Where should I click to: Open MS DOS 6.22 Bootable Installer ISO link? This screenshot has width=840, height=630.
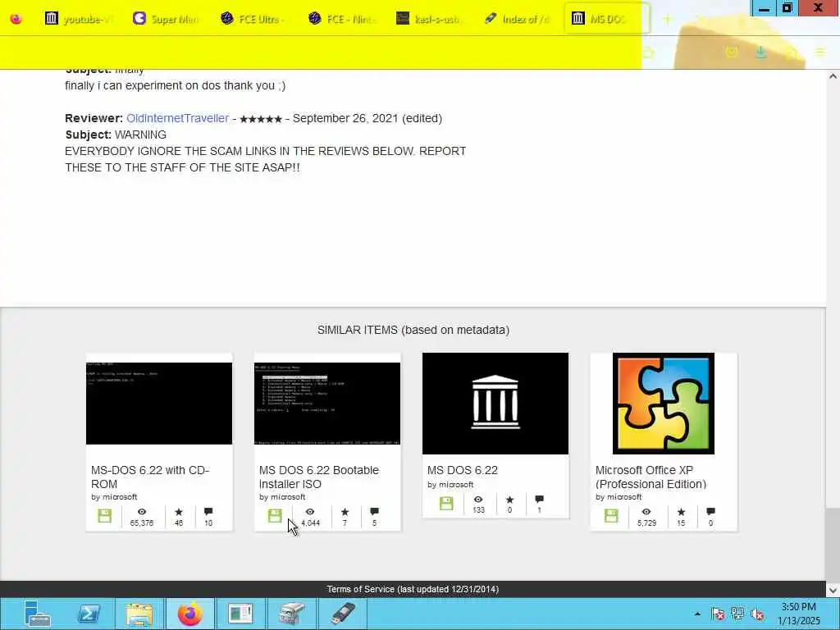click(319, 477)
